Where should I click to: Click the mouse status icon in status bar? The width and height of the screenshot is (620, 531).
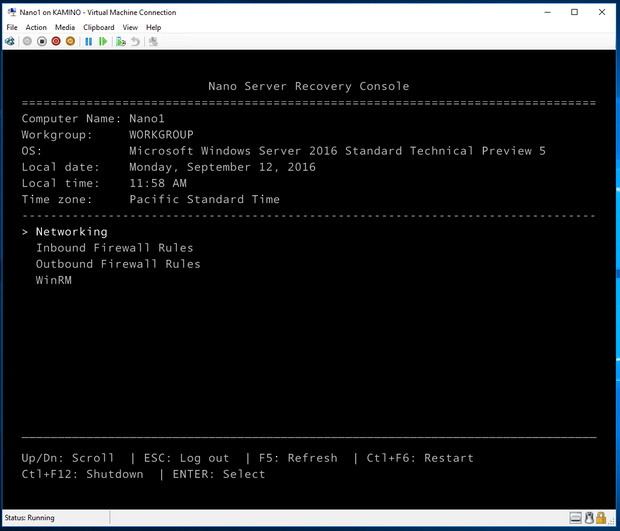(589, 518)
